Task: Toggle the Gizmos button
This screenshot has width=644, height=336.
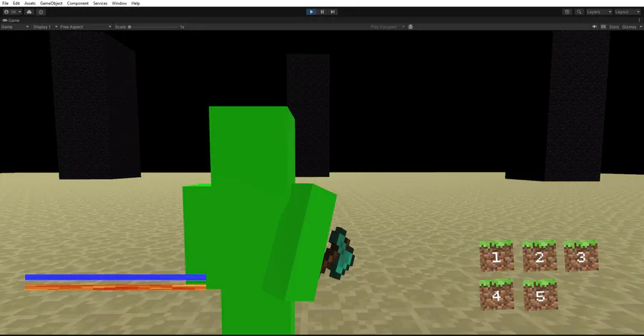Action: [x=629, y=27]
